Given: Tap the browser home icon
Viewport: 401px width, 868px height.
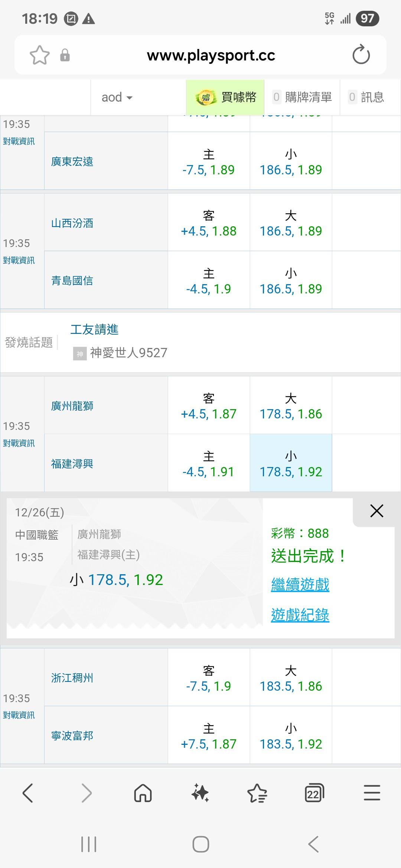Looking at the screenshot, I should 143,793.
